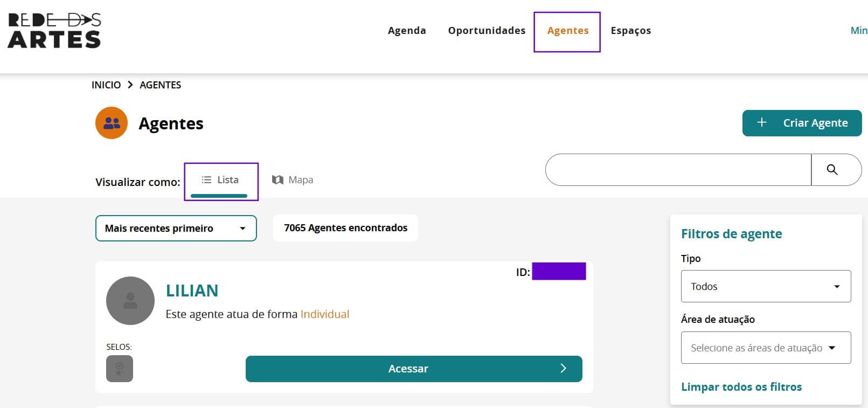
Task: Go to Oportunidades in the top navigation
Action: [487, 31]
